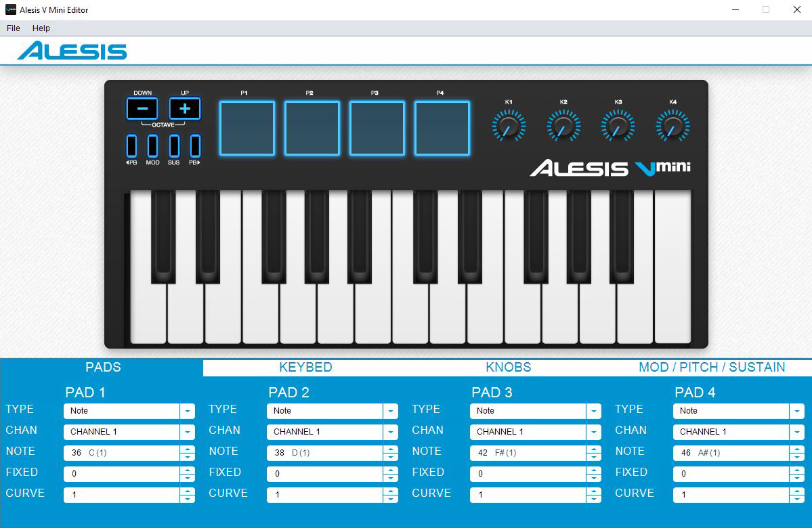Click the Octave Up button on the keyboard
The width and height of the screenshot is (812, 528).
184,108
